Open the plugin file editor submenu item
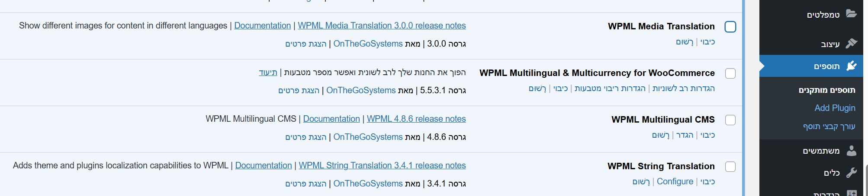 (829, 126)
